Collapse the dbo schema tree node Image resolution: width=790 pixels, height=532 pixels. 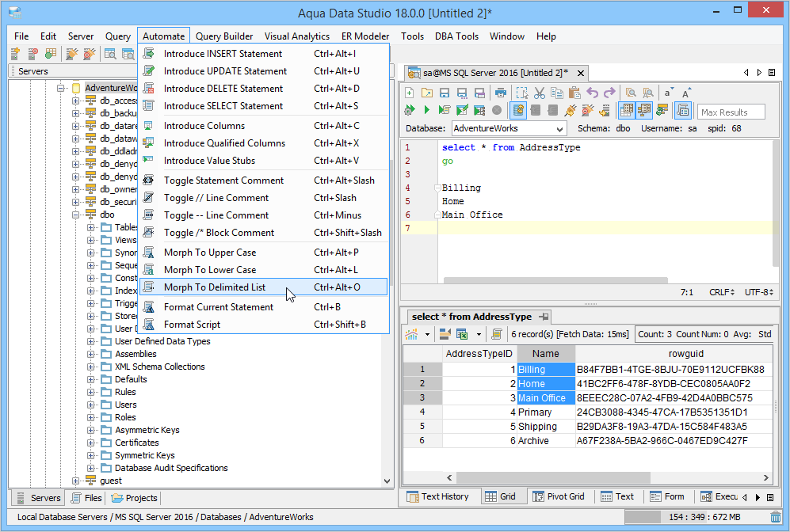pos(75,215)
